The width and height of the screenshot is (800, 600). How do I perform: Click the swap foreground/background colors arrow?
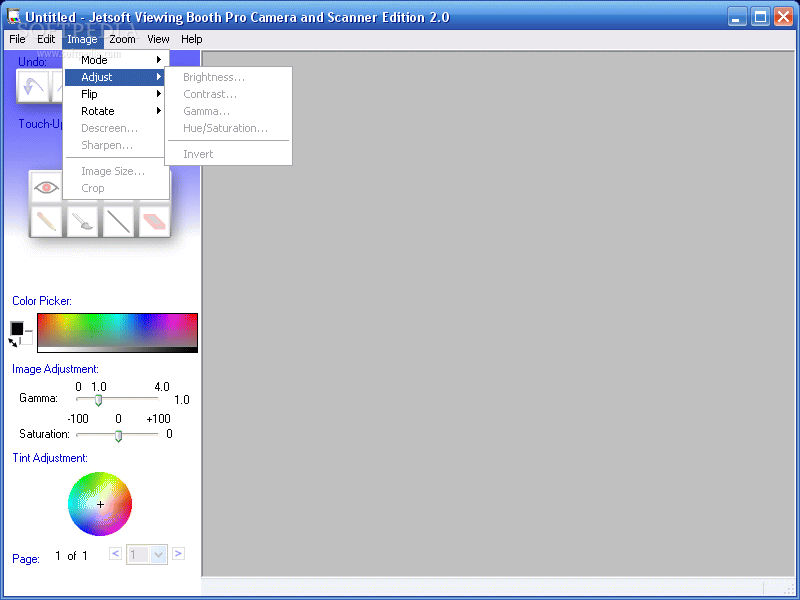[x=13, y=342]
